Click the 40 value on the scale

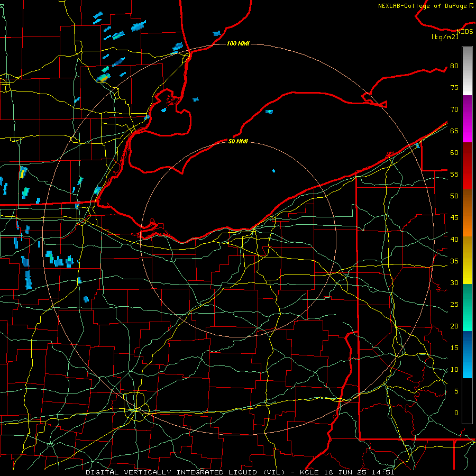tap(454, 240)
